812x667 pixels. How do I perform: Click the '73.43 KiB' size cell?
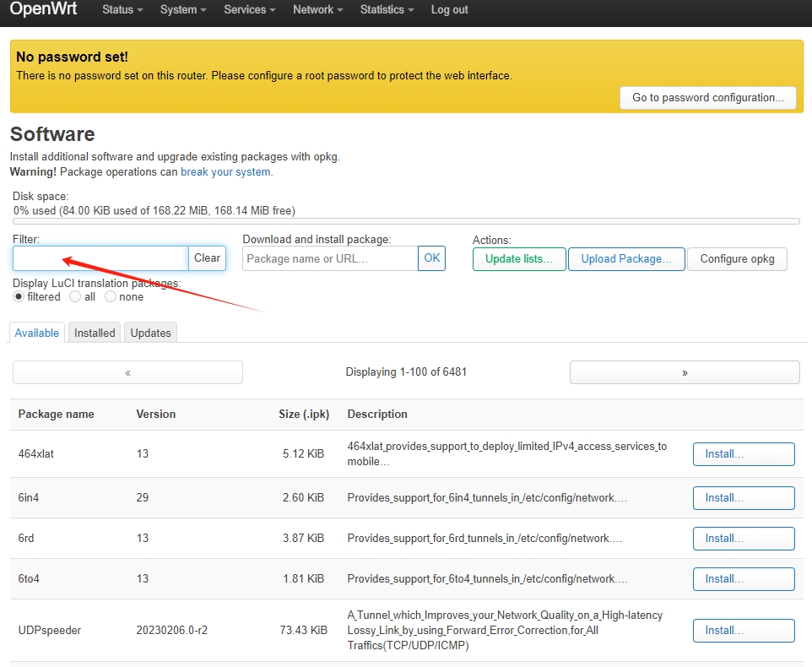click(x=304, y=630)
